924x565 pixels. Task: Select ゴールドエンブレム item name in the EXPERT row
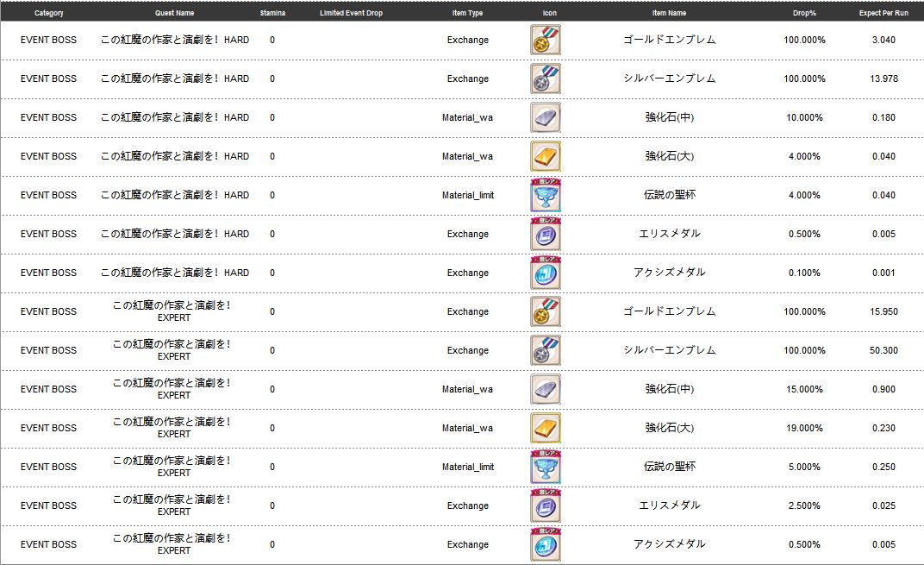[670, 311]
